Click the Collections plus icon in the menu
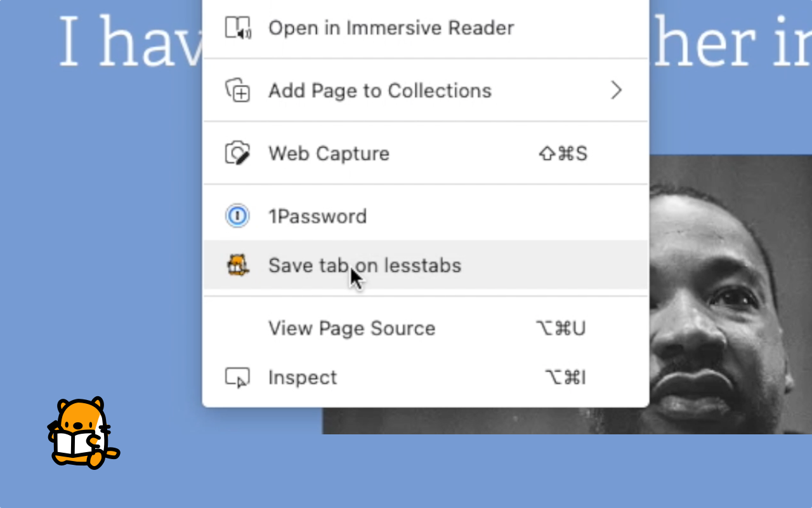812x508 pixels. [x=238, y=91]
